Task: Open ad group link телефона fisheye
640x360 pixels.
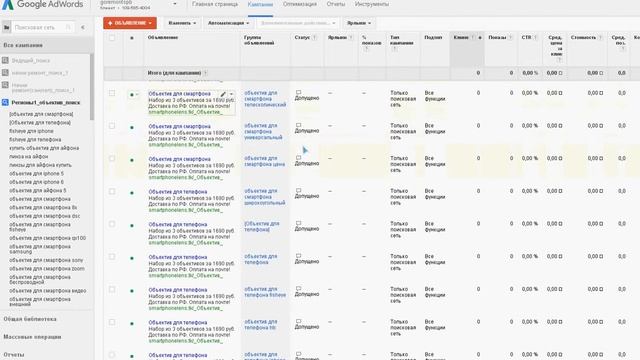Action: [x=265, y=292]
